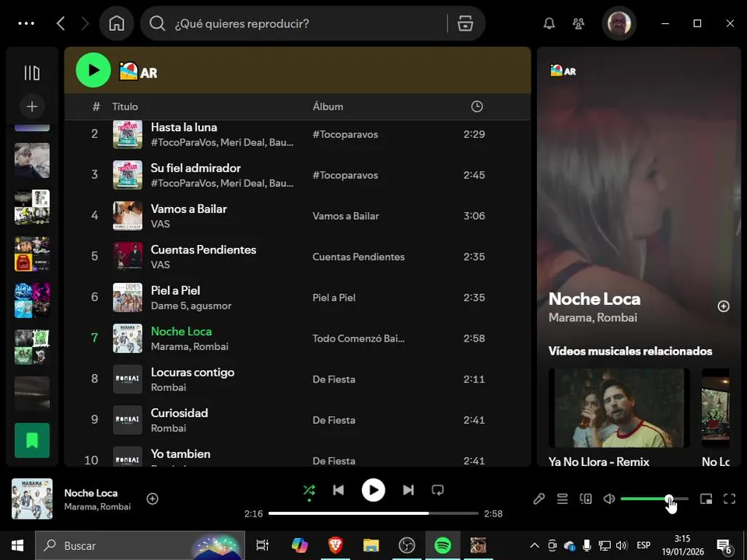Play the AR playlist with green button
The width and height of the screenshot is (747, 560).
[93, 70]
